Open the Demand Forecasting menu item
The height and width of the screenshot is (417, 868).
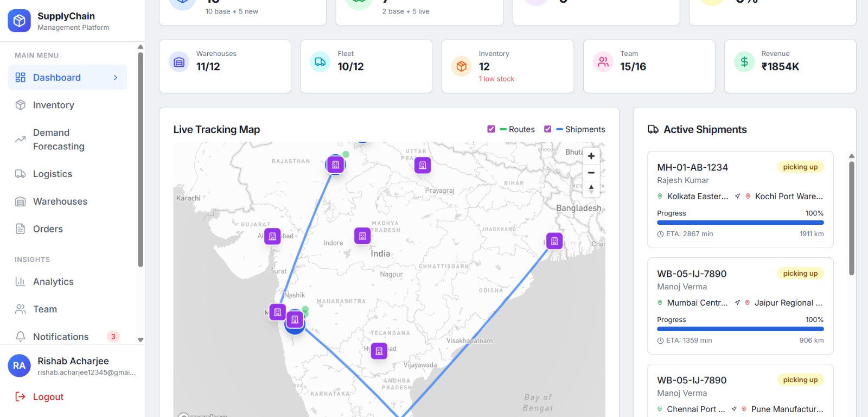(59, 140)
